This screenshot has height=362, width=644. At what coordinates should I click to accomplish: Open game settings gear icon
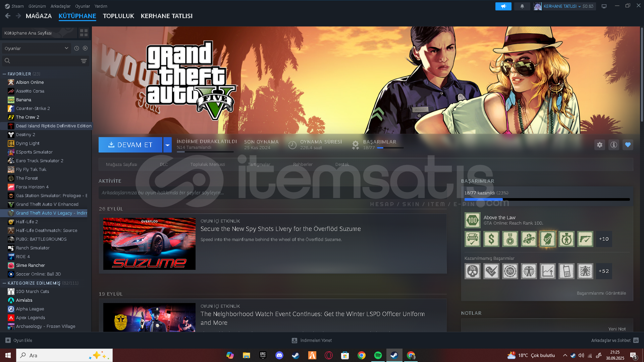click(600, 145)
